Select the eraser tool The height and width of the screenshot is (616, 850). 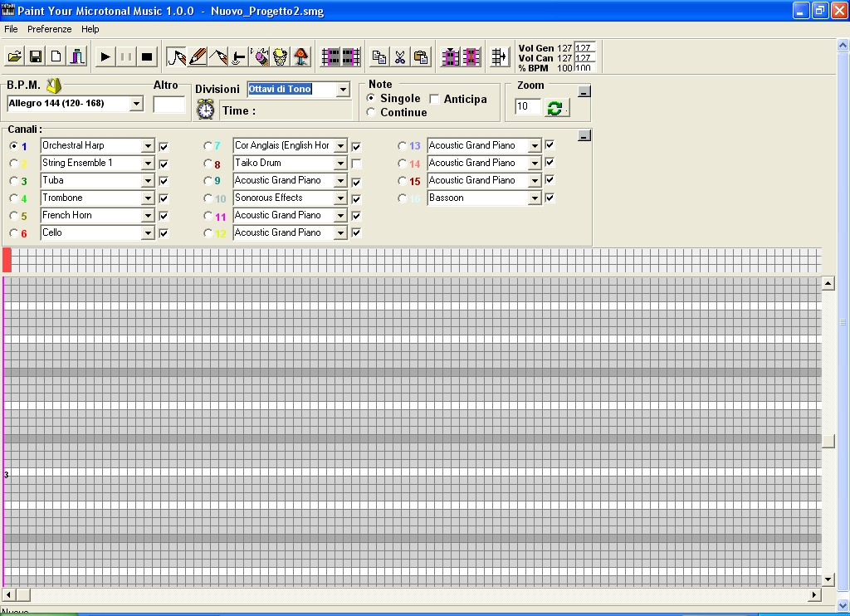[x=259, y=56]
